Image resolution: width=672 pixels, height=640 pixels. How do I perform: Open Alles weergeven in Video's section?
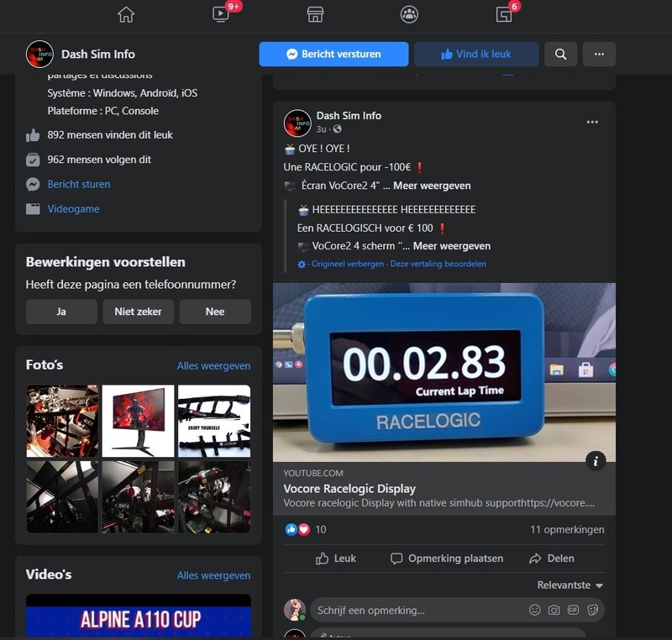(213, 575)
